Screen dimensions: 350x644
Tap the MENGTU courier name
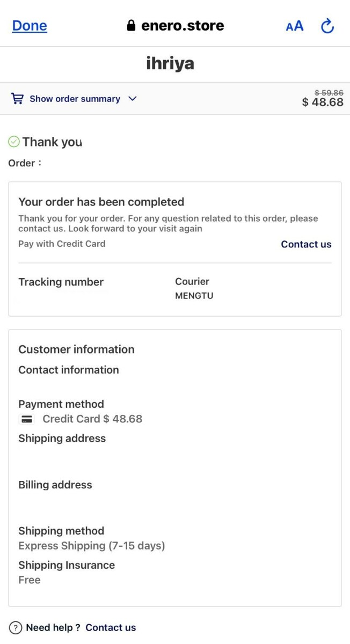(194, 296)
